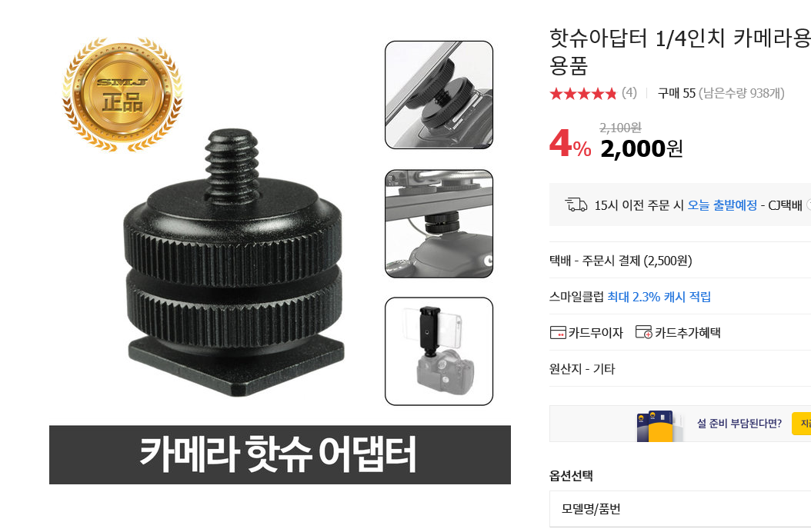The image size is (811, 532).
Task: Click the red 4% discount indicator
Action: 570,143
